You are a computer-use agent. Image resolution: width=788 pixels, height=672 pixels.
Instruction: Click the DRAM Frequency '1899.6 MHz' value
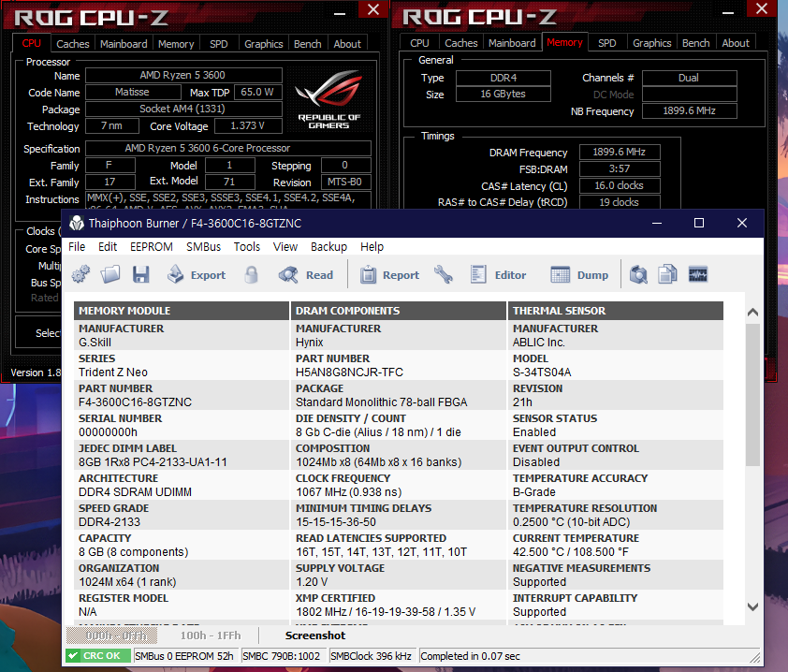pyautogui.click(x=620, y=152)
